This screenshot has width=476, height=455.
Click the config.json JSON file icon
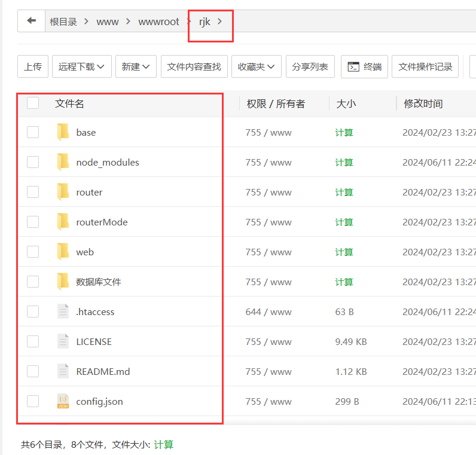coord(63,401)
